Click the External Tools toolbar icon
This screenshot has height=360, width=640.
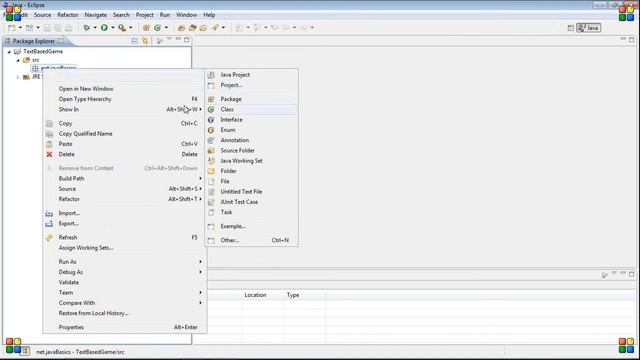pos(122,28)
